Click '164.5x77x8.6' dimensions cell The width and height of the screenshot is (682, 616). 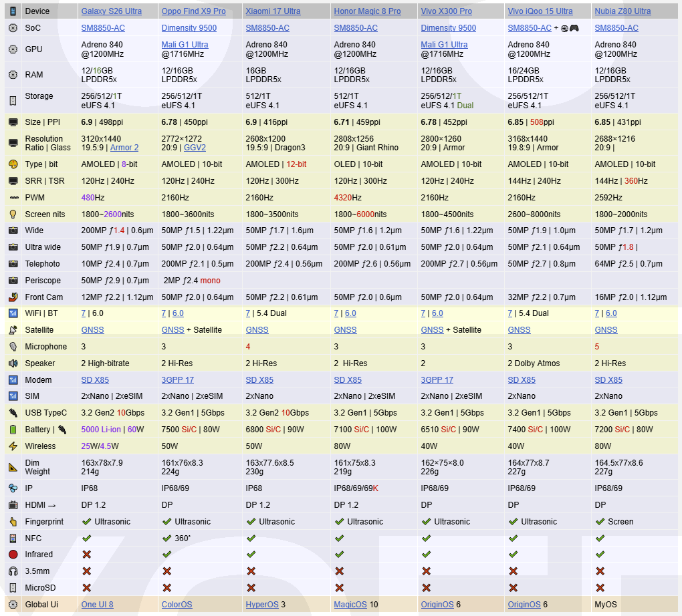618,463
